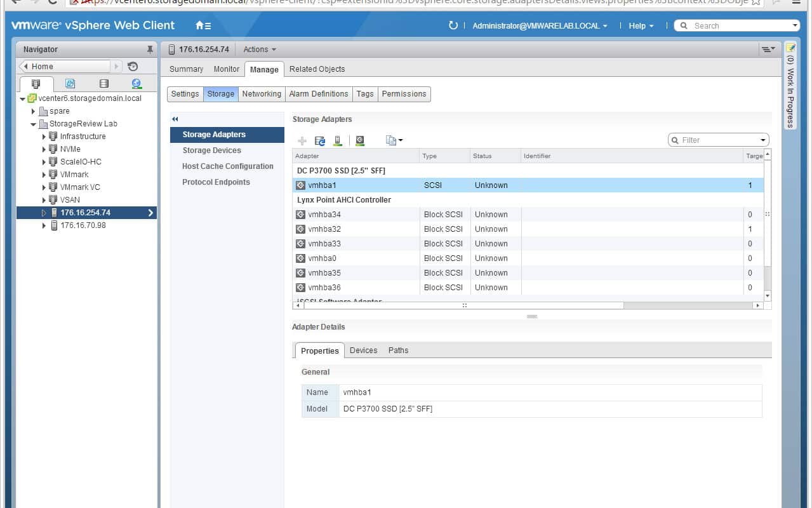This screenshot has height=508, width=812.
Task: Click the rescan host storage devices icon
Action: pyautogui.click(x=338, y=140)
